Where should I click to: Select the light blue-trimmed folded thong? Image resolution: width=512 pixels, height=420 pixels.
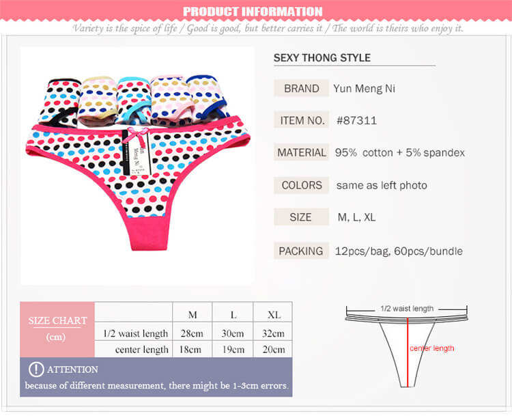(x=134, y=100)
